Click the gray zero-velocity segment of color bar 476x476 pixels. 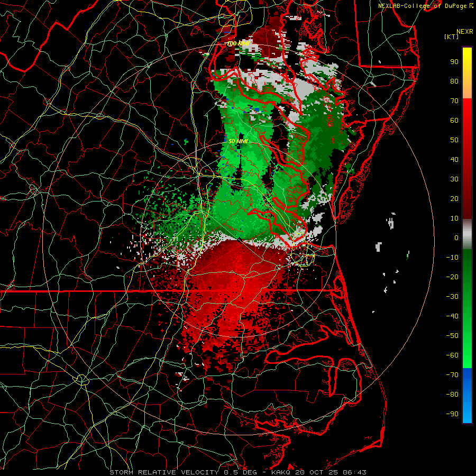(467, 235)
